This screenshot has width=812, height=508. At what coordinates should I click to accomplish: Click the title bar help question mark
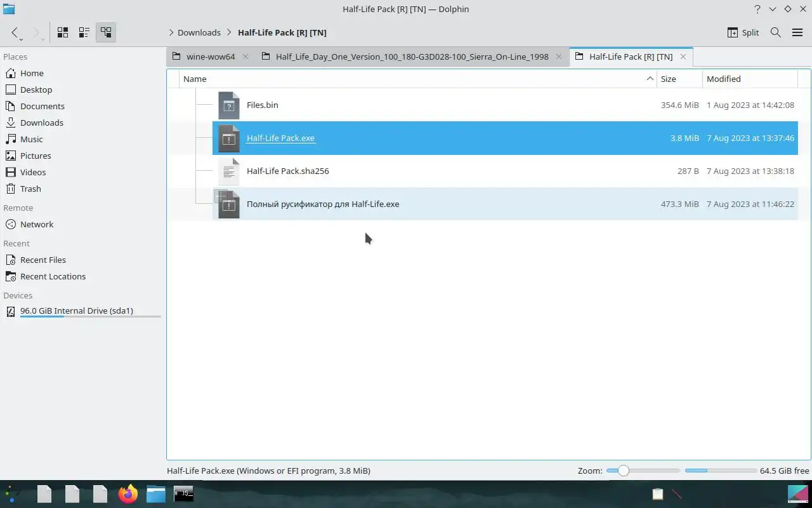coord(757,9)
